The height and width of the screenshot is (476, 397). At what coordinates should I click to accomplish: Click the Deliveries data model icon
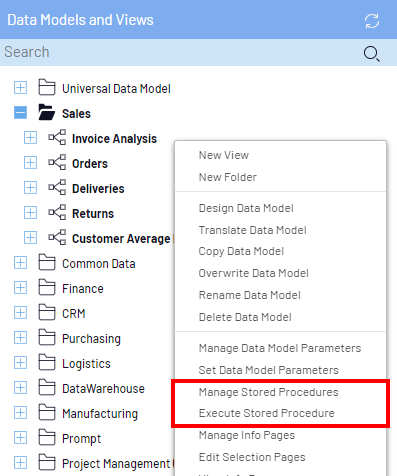tap(57, 187)
